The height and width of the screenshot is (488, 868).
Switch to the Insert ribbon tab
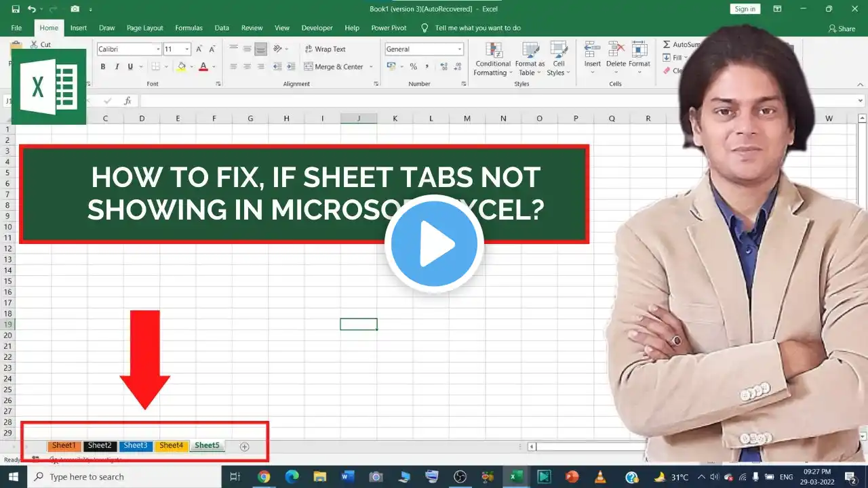click(79, 28)
